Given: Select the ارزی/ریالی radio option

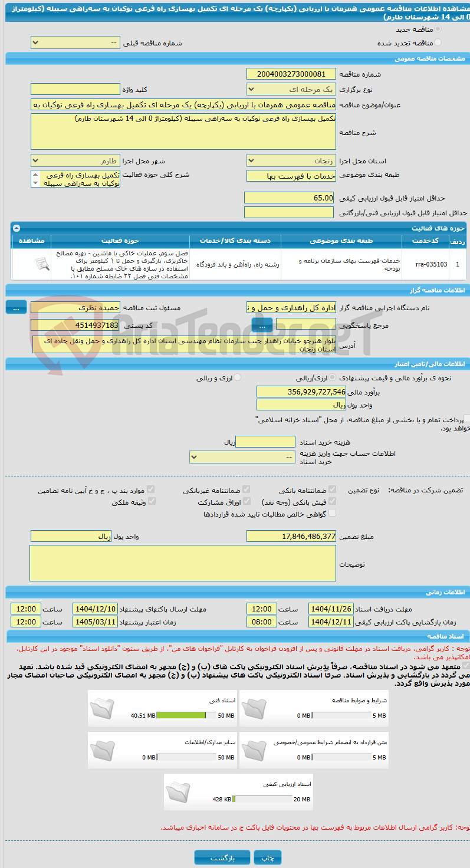Looking at the screenshot, I should pyautogui.click(x=333, y=378).
